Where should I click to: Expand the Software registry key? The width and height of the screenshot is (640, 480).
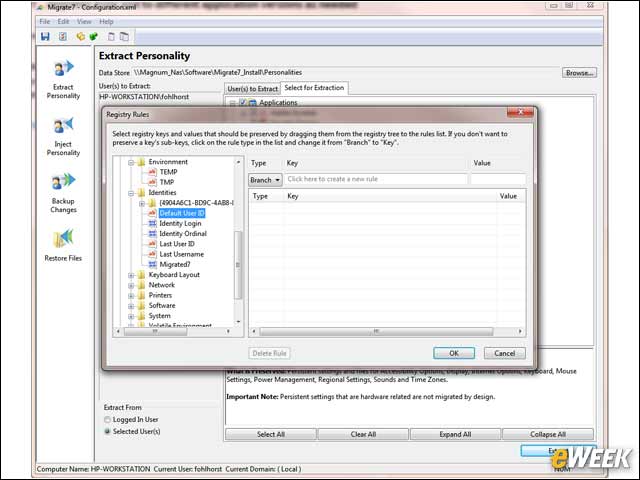[x=131, y=306]
